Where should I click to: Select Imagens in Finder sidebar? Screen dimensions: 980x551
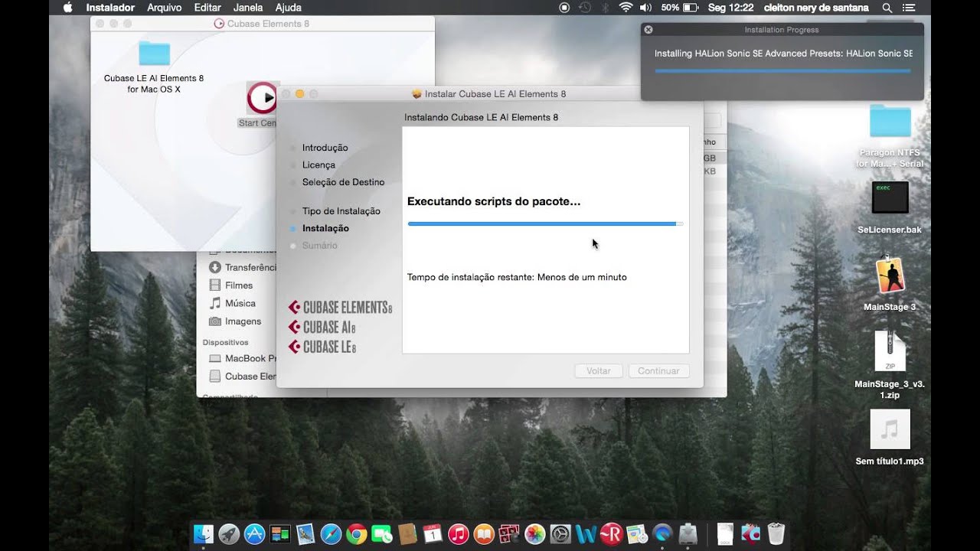coord(235,321)
